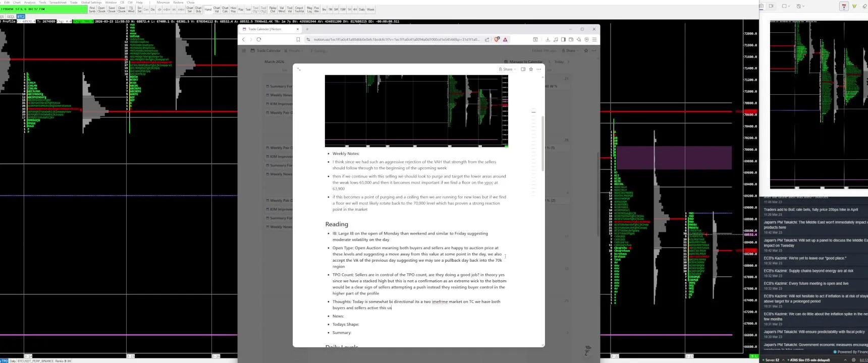The image size is (868, 363).
Task: Open a new browser tab
Action: tap(307, 29)
